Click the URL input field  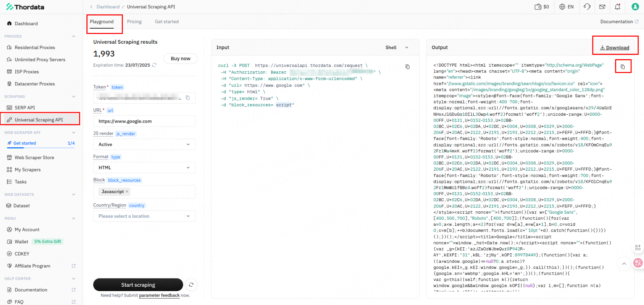[145, 121]
